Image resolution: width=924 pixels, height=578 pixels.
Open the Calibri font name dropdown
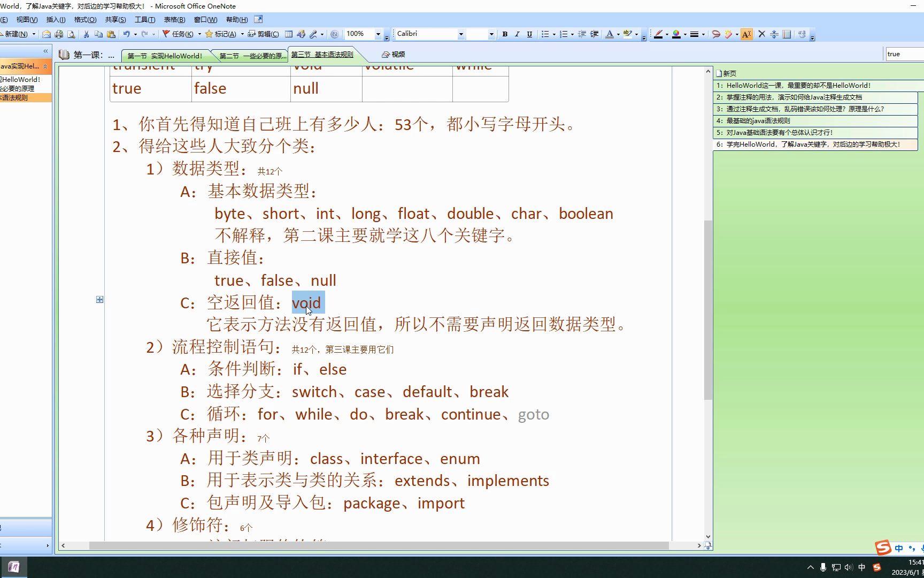click(x=461, y=34)
